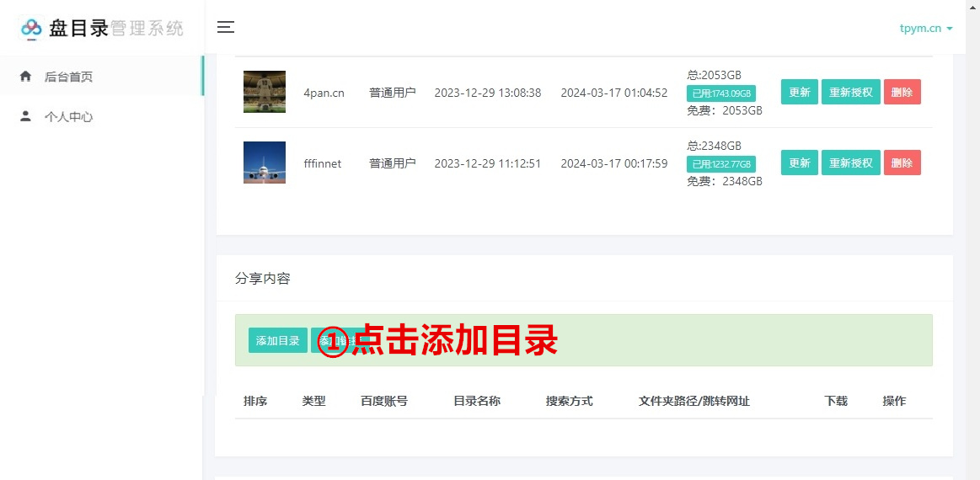
Task: Click the 2024-03-17 00:17:59 timestamp
Action: pyautogui.click(x=613, y=163)
